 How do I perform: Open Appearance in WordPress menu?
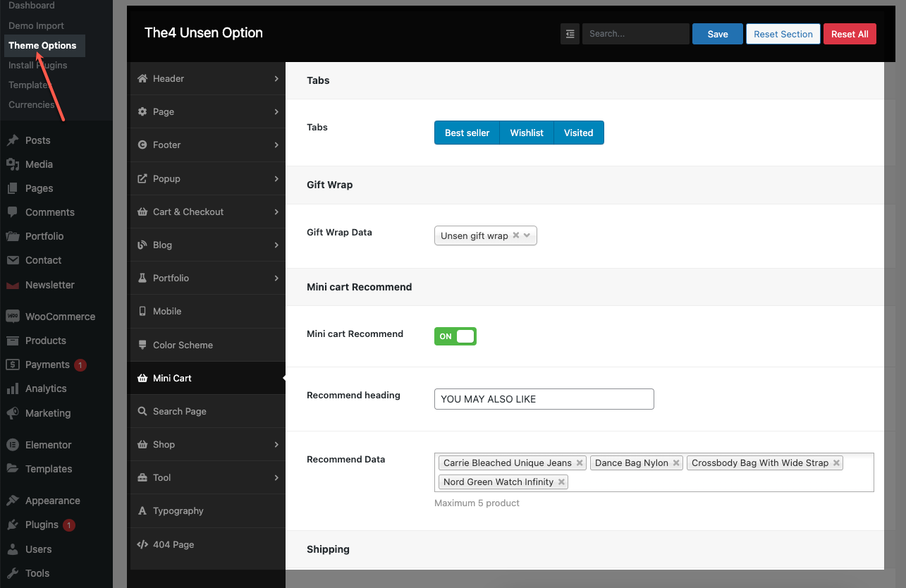click(53, 501)
